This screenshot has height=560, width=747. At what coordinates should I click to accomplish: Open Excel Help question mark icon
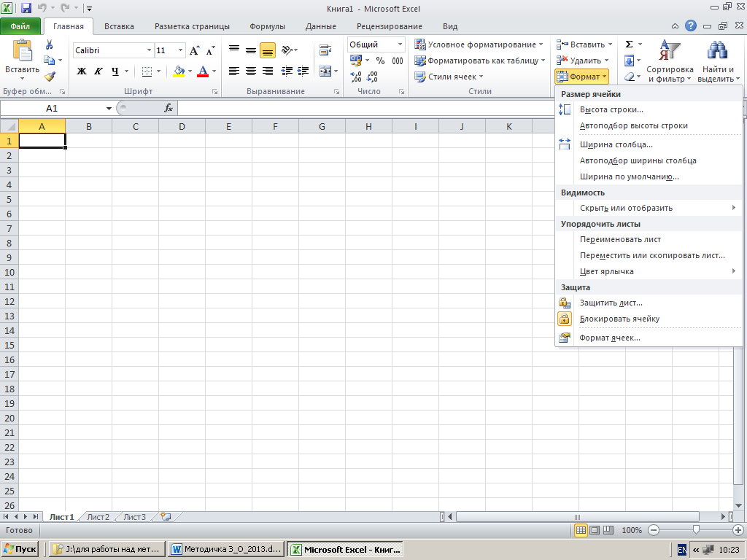(x=691, y=26)
